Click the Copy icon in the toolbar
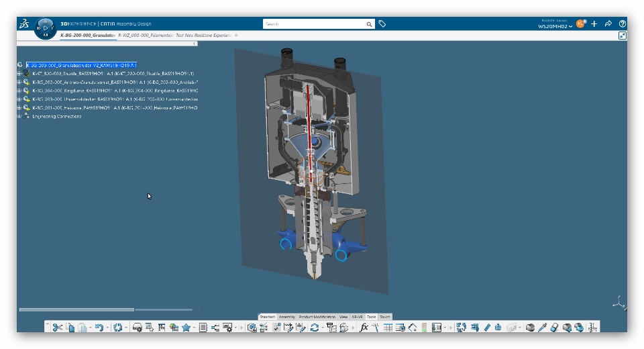Image resolution: width=644 pixels, height=349 pixels. click(70, 328)
